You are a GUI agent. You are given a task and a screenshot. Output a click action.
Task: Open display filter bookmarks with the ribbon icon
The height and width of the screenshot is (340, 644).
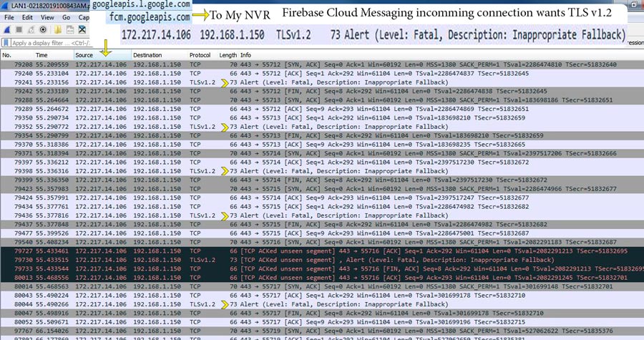[x=6, y=43]
